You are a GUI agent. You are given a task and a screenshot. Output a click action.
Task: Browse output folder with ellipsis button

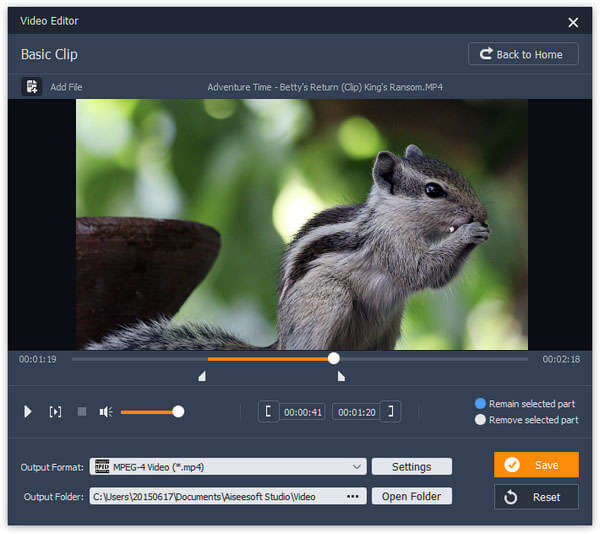point(352,496)
